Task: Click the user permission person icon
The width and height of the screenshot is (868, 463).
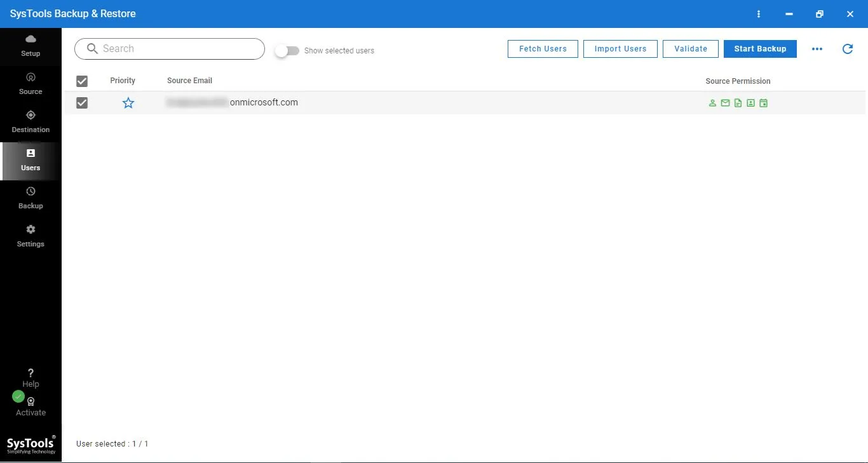Action: [x=712, y=103]
